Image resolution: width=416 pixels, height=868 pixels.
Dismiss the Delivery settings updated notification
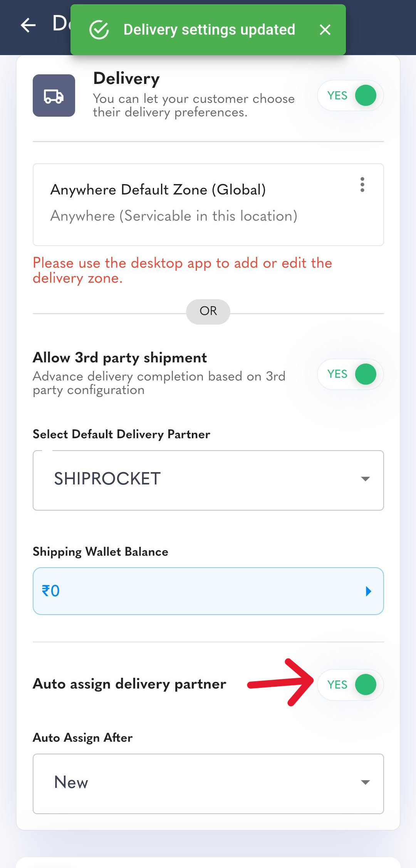tap(325, 30)
